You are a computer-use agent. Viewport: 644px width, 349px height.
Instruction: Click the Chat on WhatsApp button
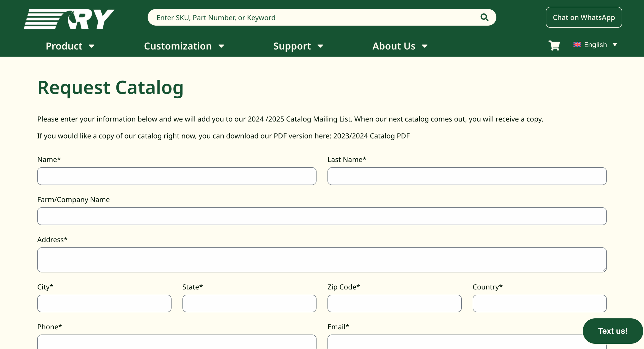tap(584, 17)
